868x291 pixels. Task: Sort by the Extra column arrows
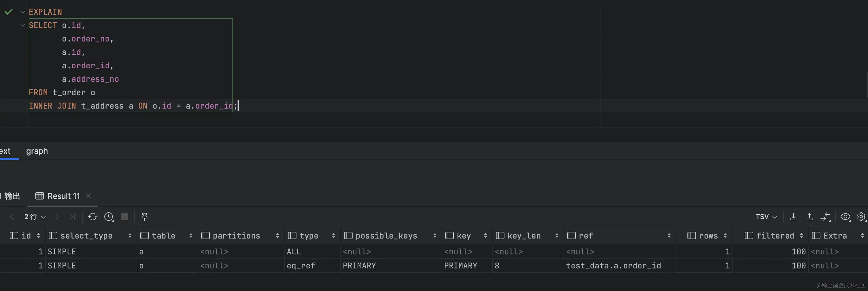tap(862, 235)
